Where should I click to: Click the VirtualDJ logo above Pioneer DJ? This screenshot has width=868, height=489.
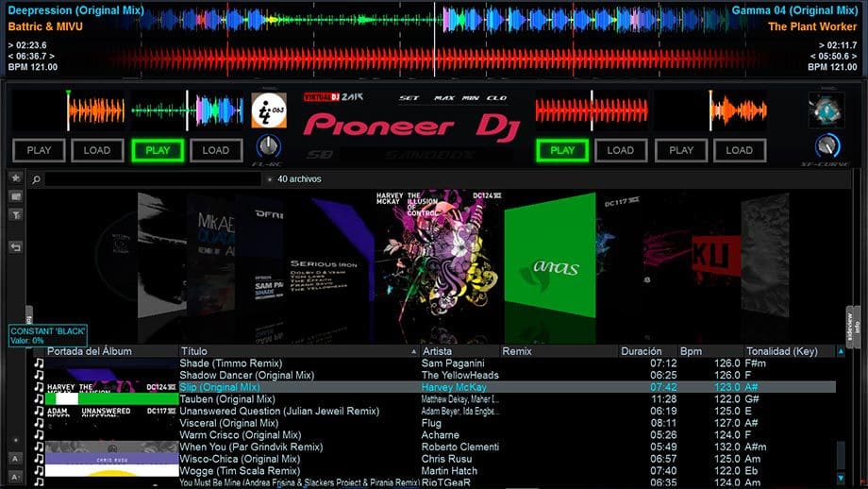[333, 97]
